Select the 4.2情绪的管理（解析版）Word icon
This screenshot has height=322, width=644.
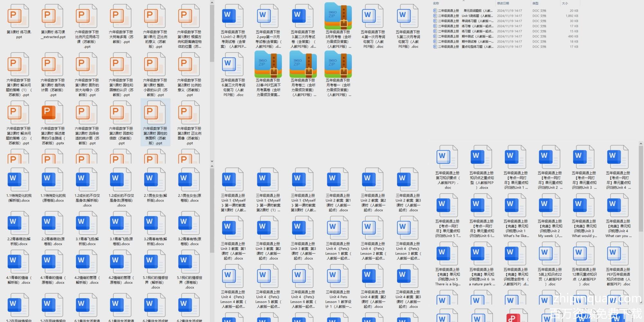pos(87,261)
